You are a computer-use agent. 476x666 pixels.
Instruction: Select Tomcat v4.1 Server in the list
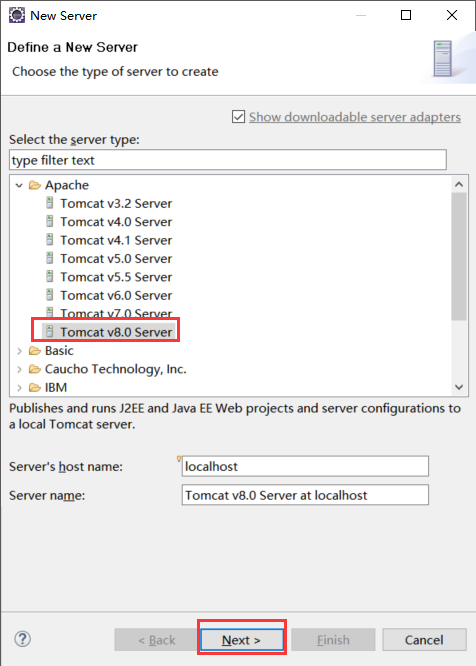[109, 240]
